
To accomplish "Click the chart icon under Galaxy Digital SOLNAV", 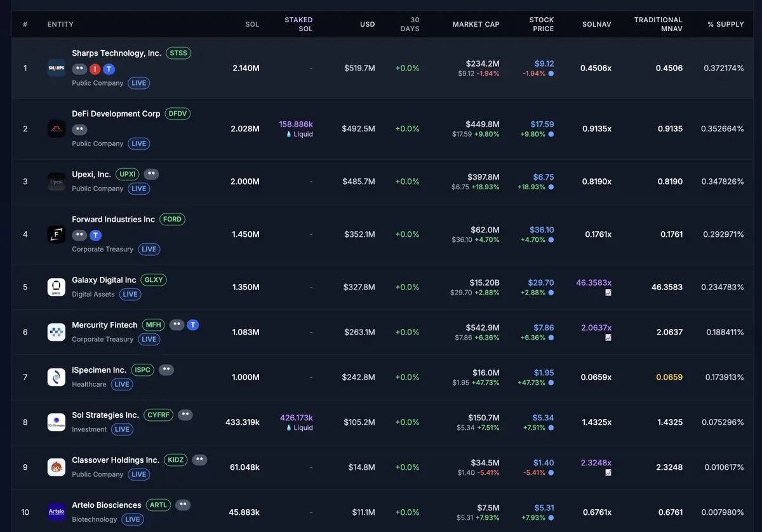I will click(x=608, y=293).
